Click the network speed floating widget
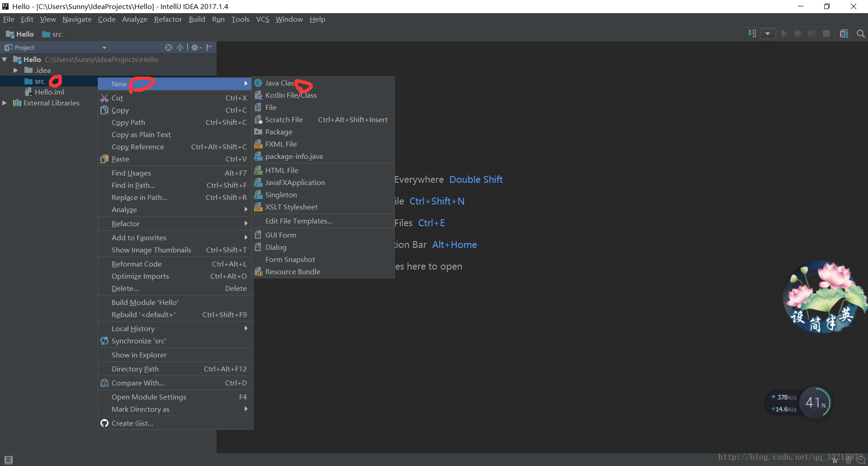868x466 pixels. tap(798, 403)
